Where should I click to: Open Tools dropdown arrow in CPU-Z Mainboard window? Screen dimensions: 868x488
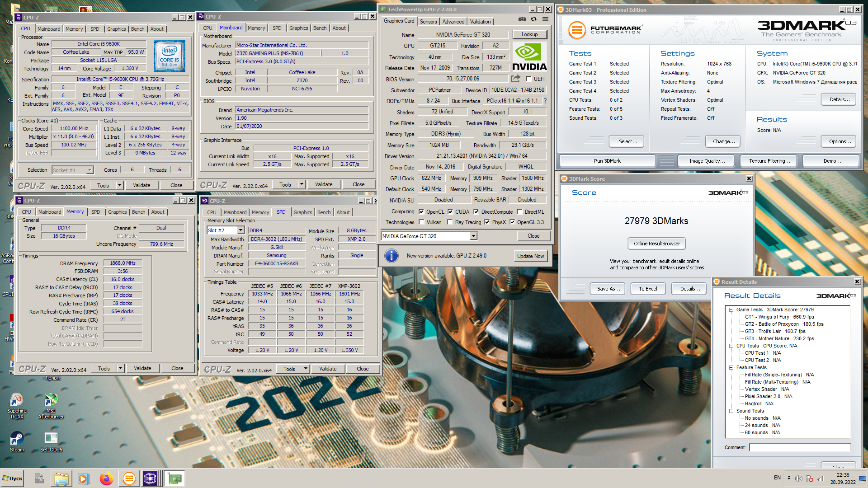[302, 184]
